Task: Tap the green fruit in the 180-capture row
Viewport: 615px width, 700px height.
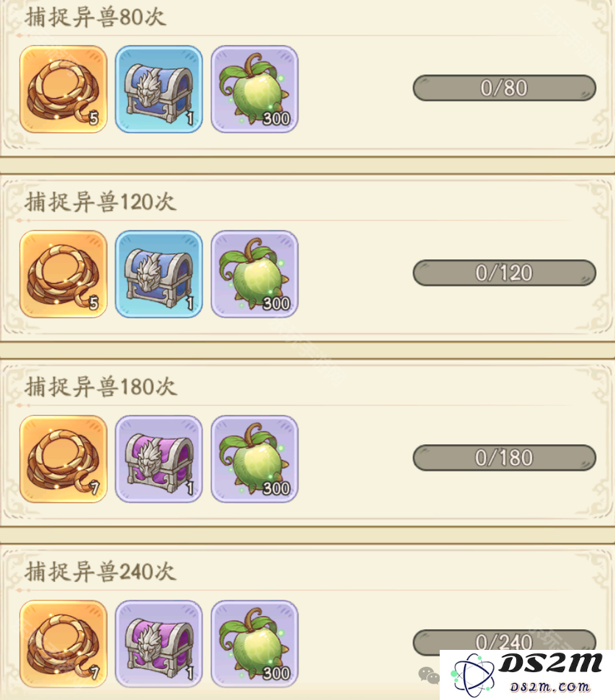Action: coord(254,458)
